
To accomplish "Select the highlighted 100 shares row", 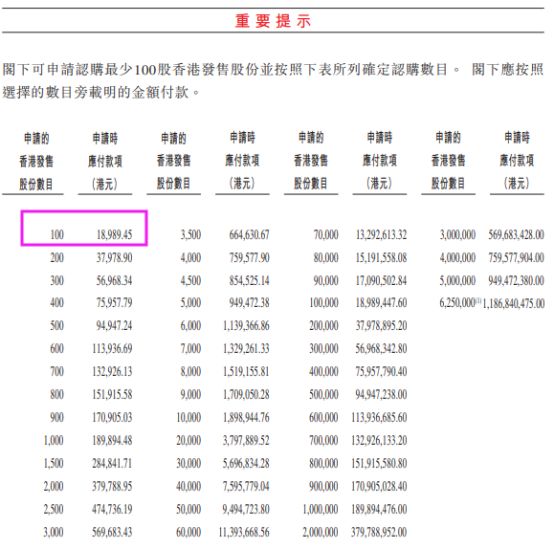I will tap(84, 228).
